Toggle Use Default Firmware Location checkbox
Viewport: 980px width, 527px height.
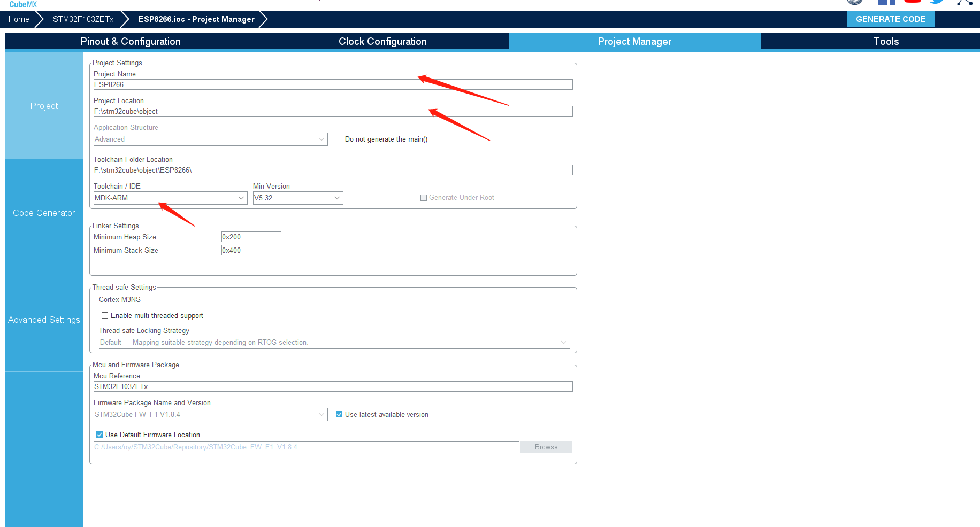pyautogui.click(x=99, y=435)
